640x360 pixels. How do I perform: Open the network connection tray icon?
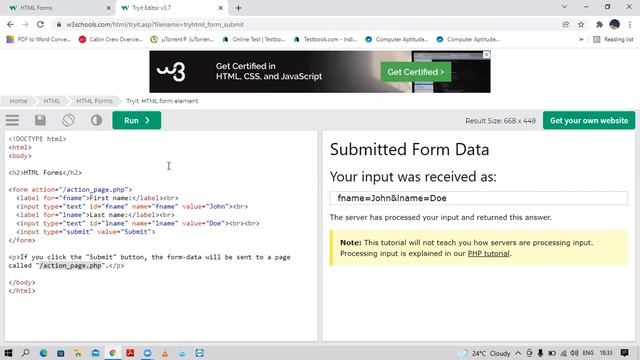click(564, 353)
